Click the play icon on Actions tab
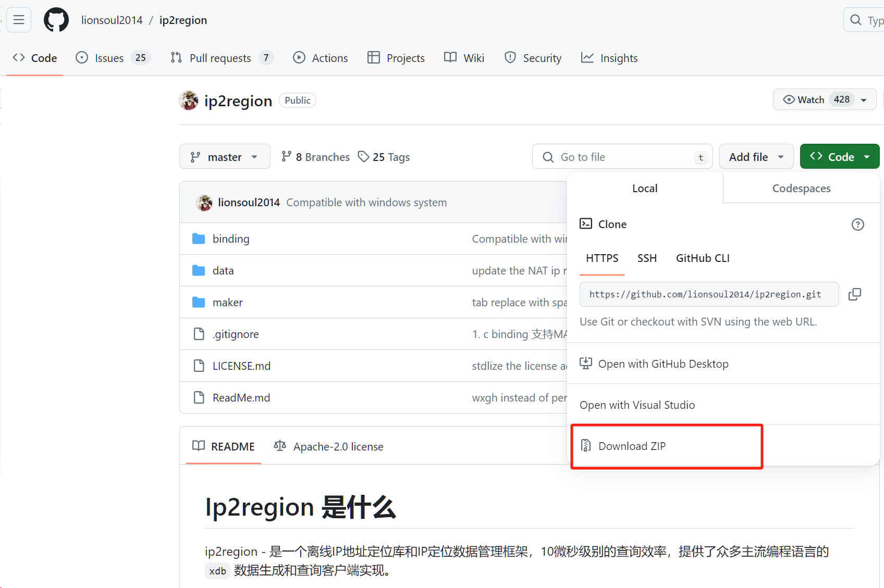 click(299, 57)
